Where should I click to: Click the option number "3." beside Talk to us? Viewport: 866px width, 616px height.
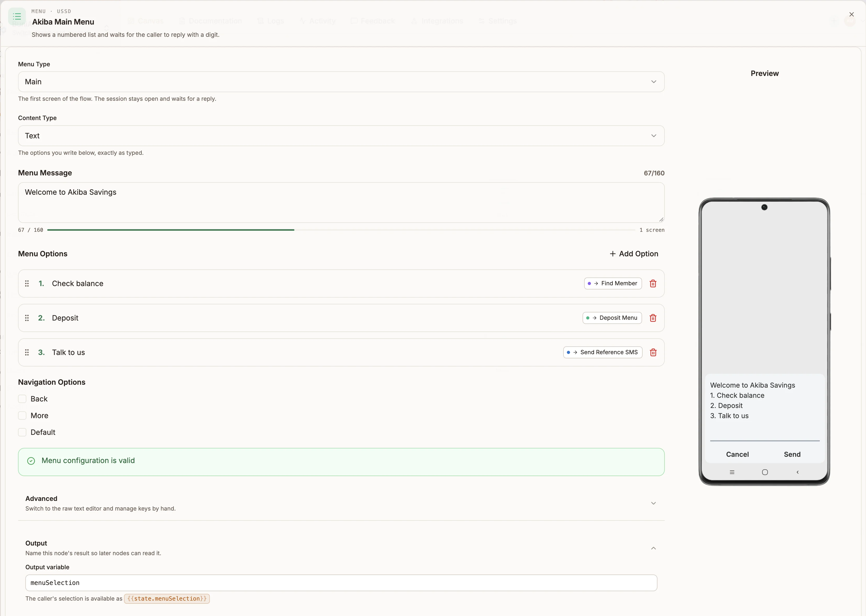point(41,352)
